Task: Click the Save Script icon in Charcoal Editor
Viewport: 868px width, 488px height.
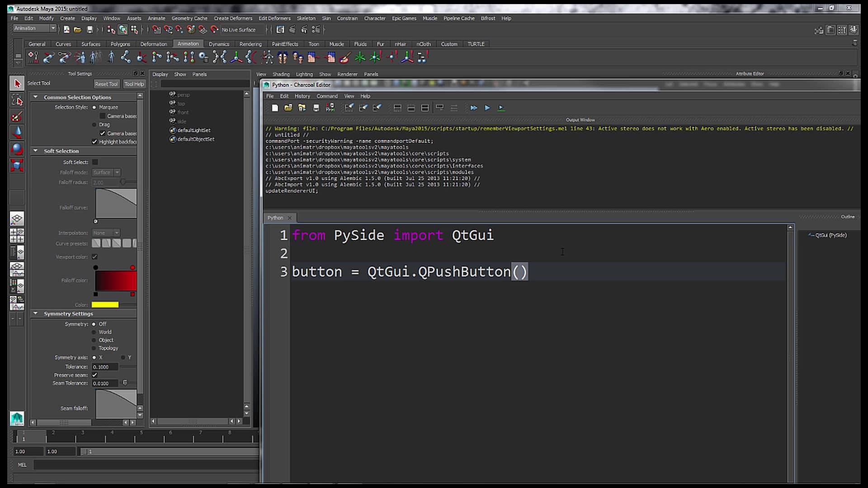Action: coord(316,108)
